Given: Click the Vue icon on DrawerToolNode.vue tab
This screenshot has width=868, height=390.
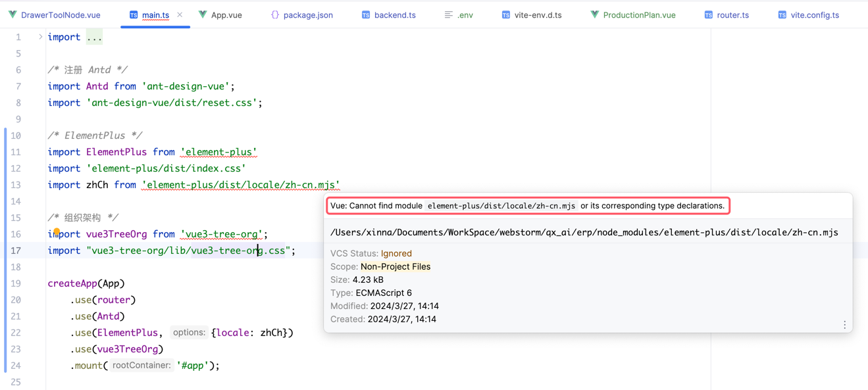Looking at the screenshot, I should pos(13,14).
